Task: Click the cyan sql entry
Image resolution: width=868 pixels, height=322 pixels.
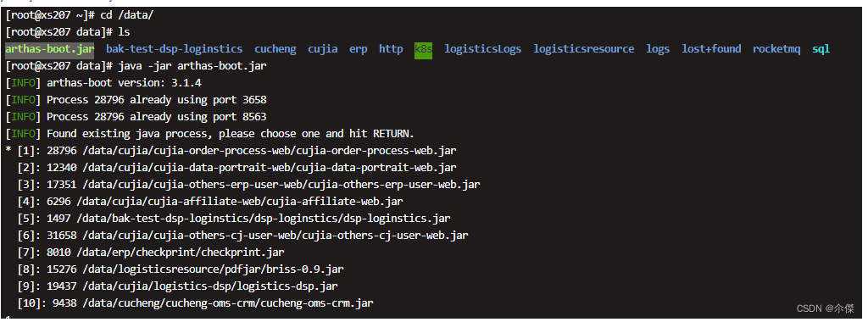Action: click(821, 49)
